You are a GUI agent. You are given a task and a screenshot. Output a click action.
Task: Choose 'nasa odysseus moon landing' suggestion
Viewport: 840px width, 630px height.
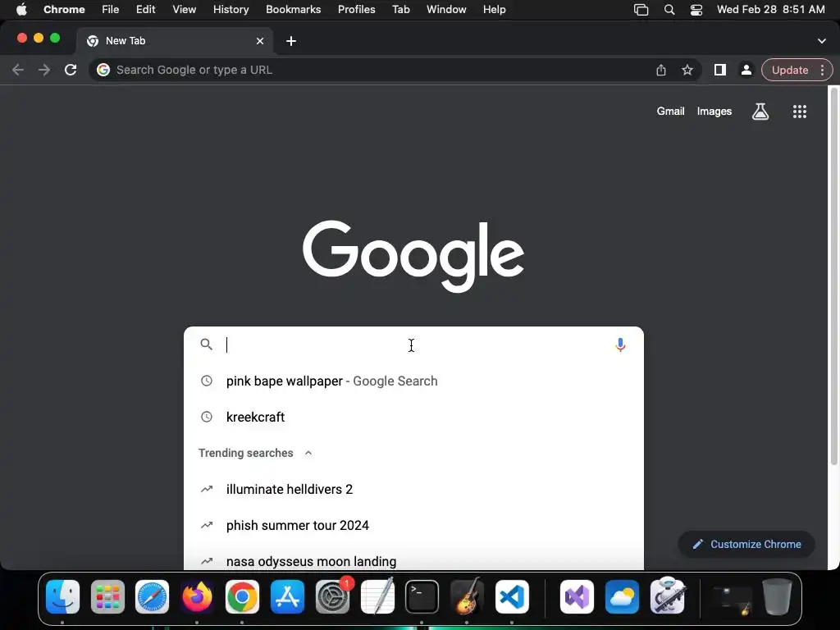coord(413,561)
